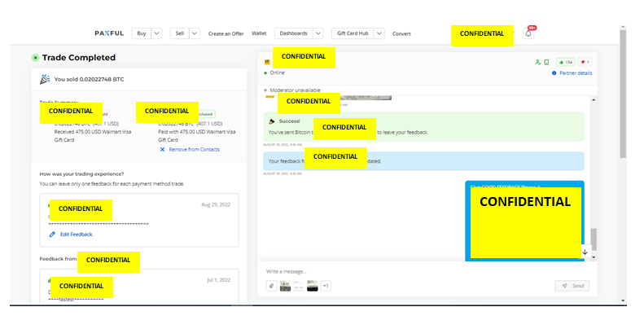This screenshot has height=329, width=644.
Task: Click the partner avatar icon in chat header
Action: 267,62
